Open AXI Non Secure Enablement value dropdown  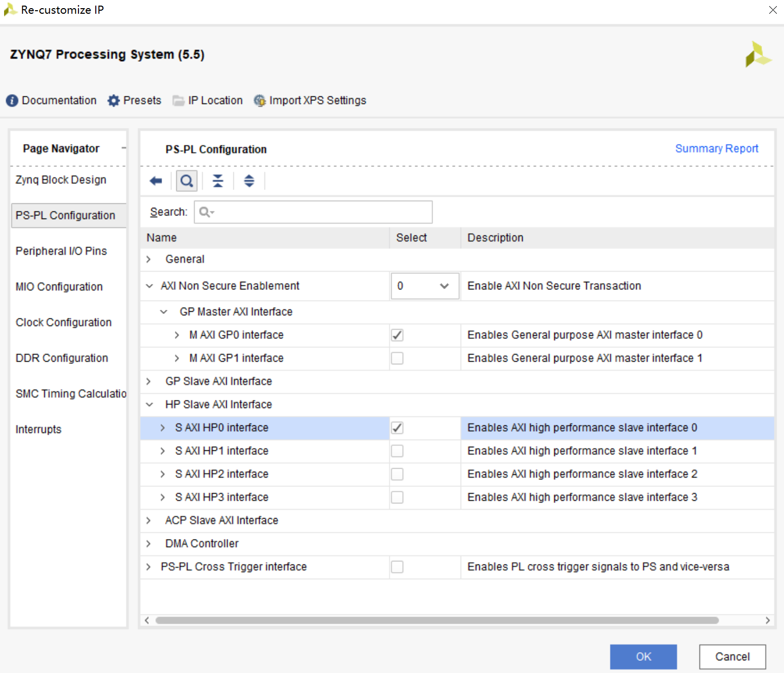[x=425, y=286]
